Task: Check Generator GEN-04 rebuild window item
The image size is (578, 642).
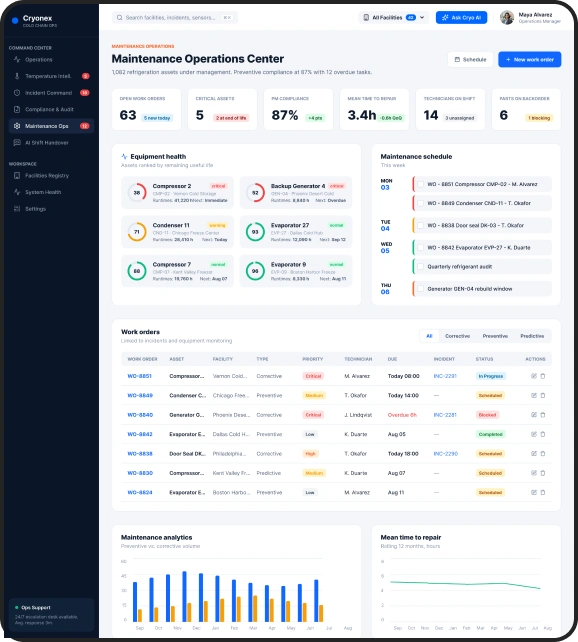Action: 420,289
